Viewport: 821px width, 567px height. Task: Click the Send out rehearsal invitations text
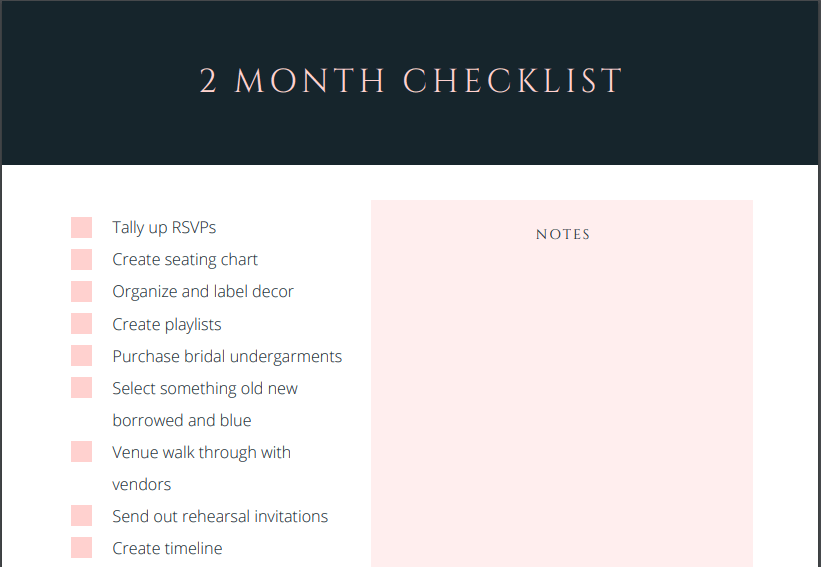[x=220, y=517]
